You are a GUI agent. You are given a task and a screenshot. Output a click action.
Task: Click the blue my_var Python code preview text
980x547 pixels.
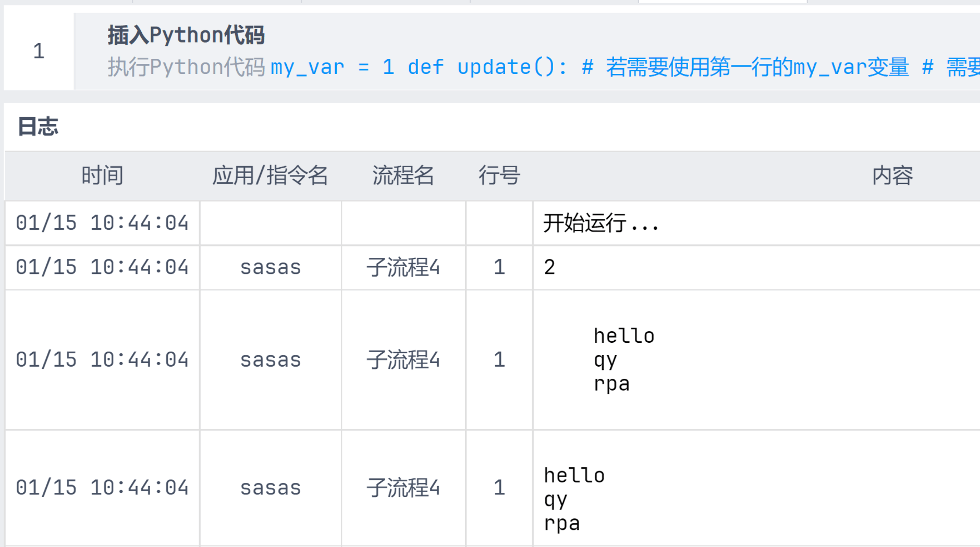[521, 67]
